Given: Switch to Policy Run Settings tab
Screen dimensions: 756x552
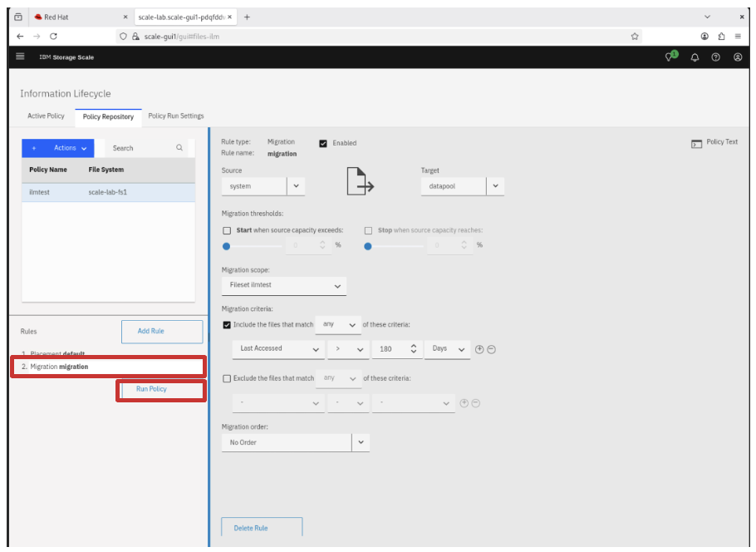Looking at the screenshot, I should [x=175, y=116].
